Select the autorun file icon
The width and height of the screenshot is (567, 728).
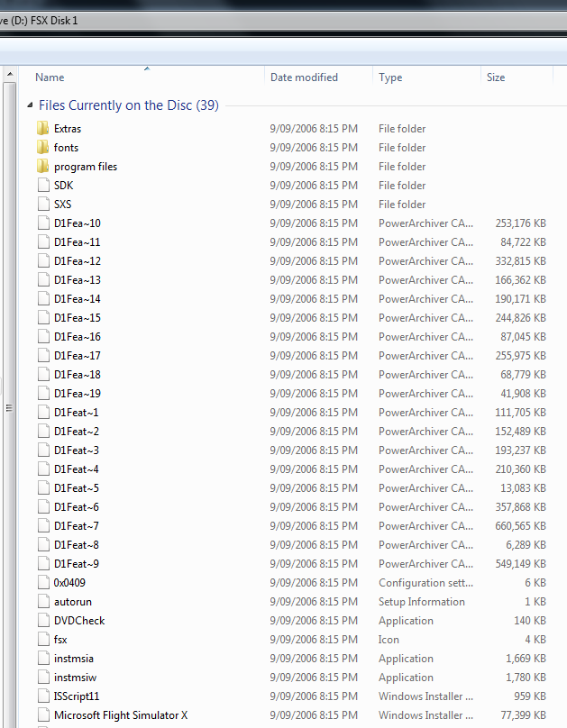tap(43, 601)
